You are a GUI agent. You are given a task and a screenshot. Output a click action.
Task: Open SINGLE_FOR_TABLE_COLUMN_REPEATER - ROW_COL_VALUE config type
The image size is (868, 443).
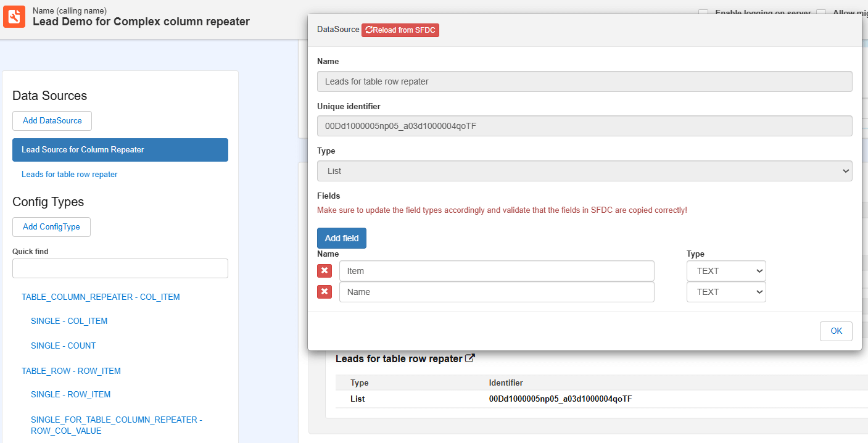click(117, 425)
